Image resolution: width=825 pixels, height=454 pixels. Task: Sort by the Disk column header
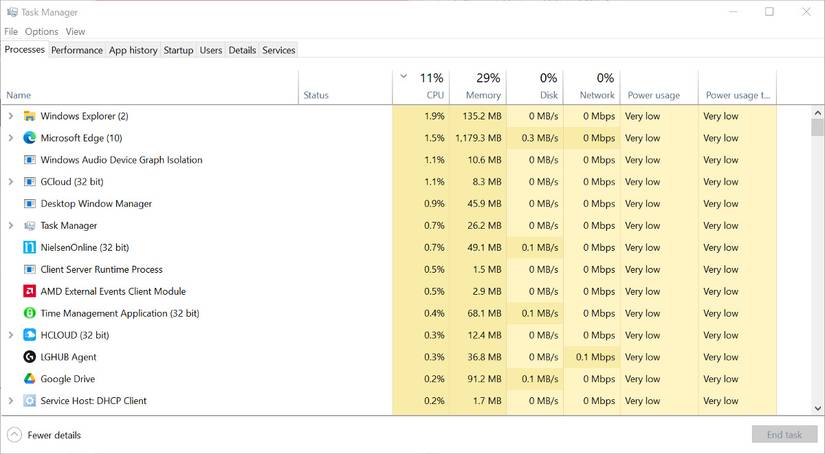click(535, 87)
